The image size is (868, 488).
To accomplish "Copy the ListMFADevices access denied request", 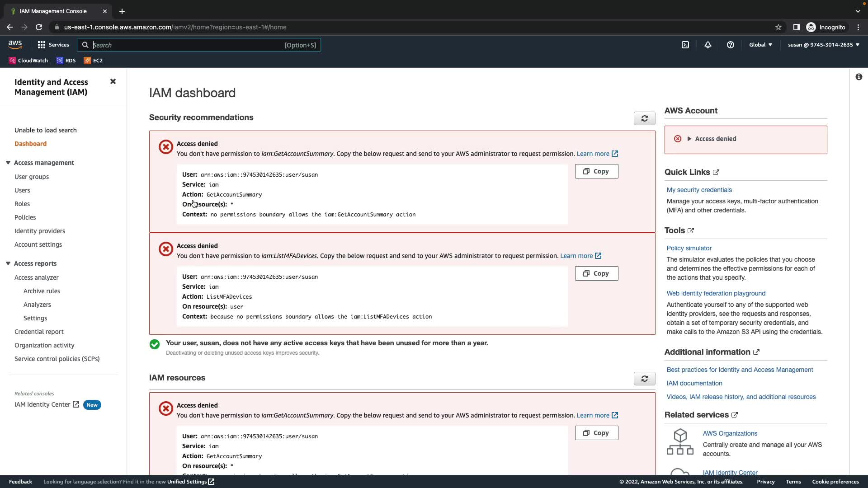I will click(x=596, y=273).
